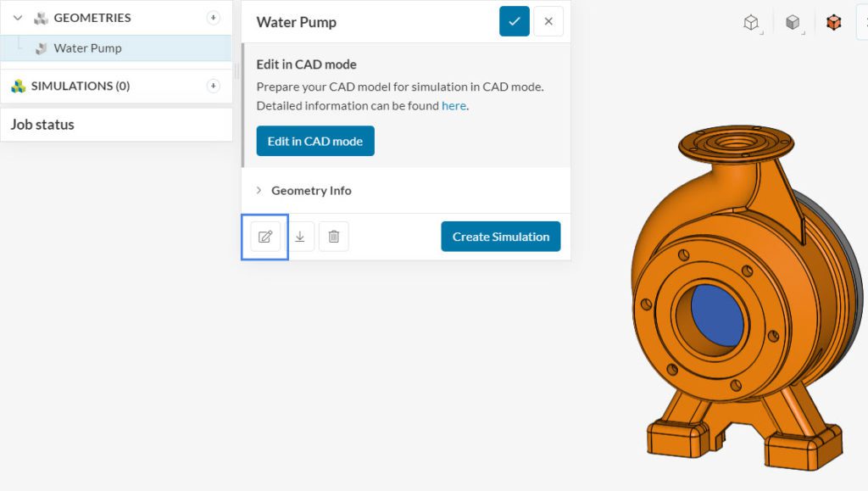This screenshot has width=868, height=491.
Task: Grab the panel resize handle beside the tree
Action: tap(236, 71)
